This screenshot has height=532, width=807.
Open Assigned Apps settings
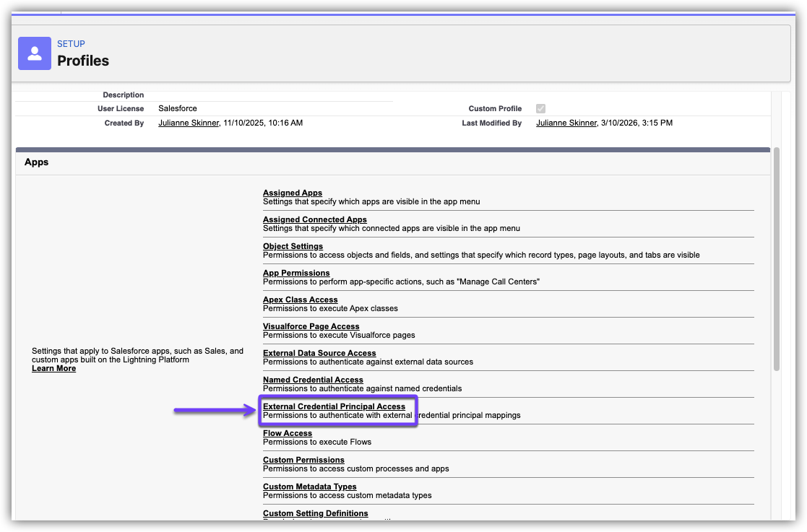293,193
